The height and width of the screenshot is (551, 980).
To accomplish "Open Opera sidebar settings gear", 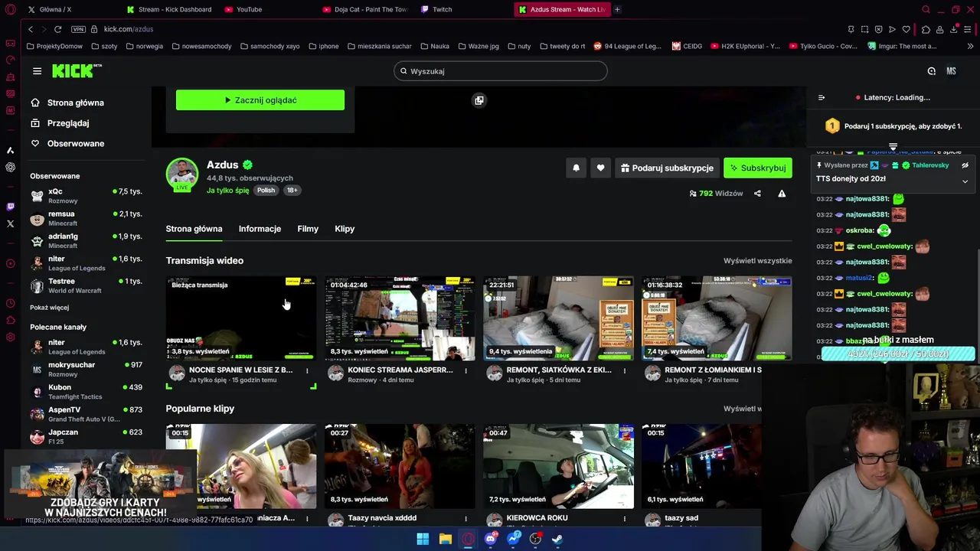I will coord(10,337).
